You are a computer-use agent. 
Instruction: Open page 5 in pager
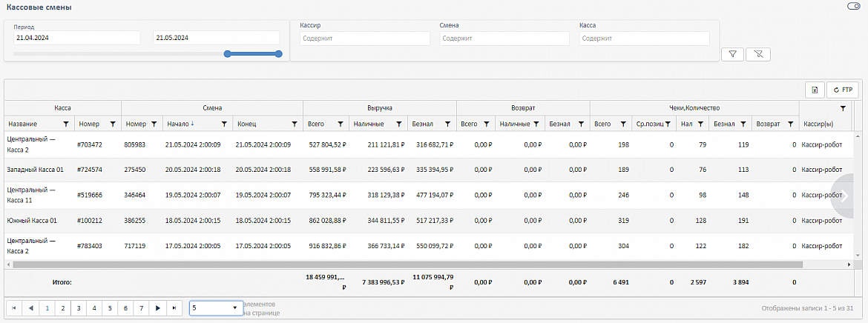(x=110, y=308)
